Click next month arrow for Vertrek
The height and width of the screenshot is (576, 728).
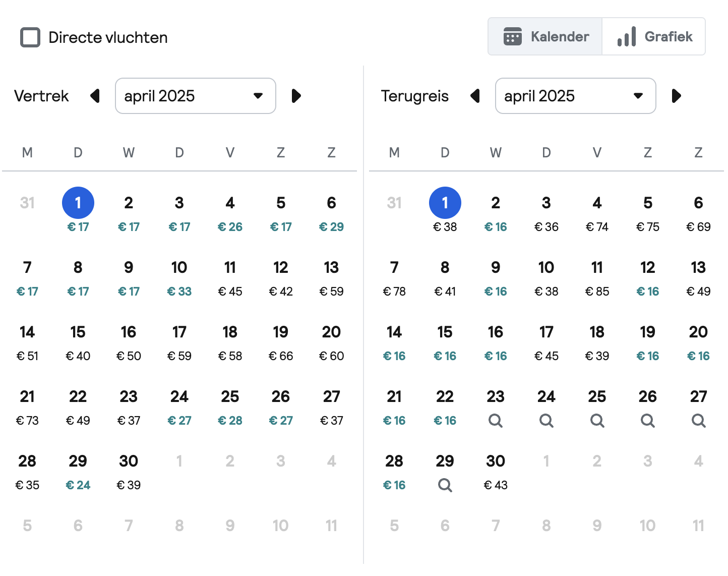296,96
